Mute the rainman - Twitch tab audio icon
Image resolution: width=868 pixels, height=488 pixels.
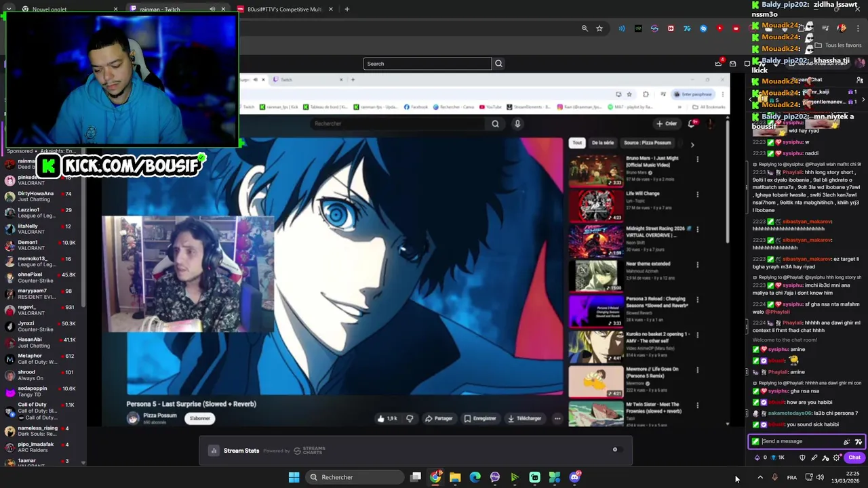click(212, 9)
